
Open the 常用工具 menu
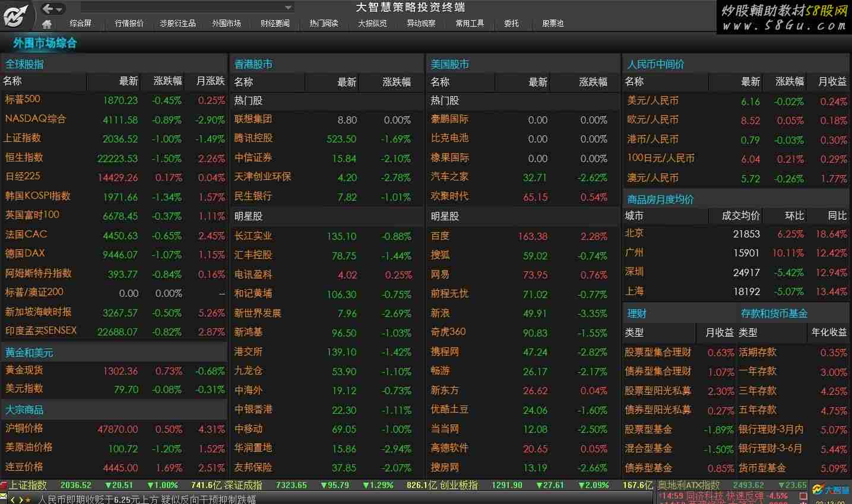470,23
